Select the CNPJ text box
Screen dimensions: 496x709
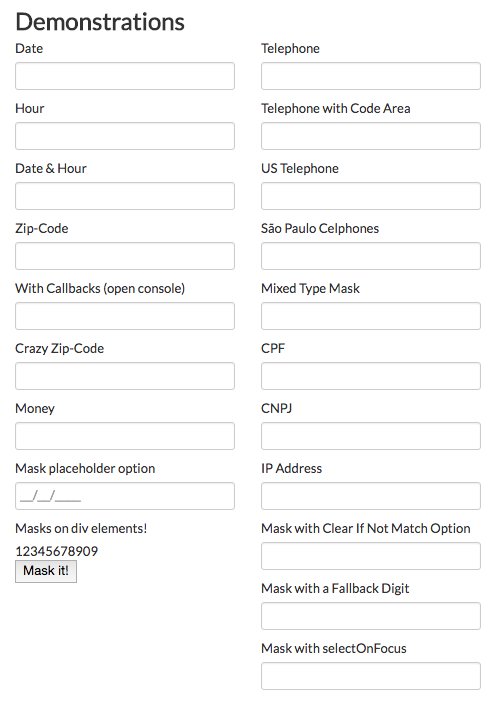(371, 436)
